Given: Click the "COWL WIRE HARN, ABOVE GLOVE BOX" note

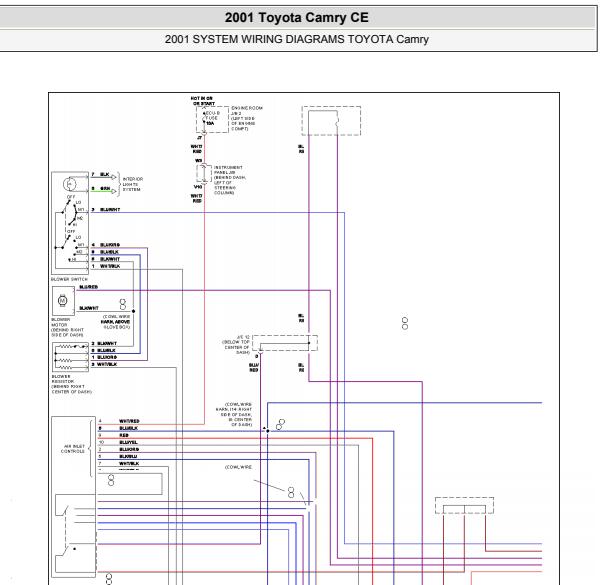Looking at the screenshot, I should point(116,322).
